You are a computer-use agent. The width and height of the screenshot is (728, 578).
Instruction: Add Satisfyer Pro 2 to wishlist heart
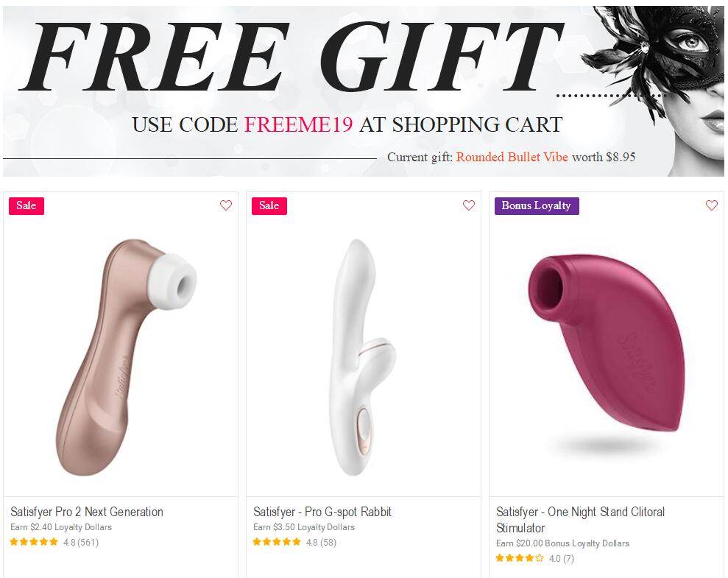point(226,205)
